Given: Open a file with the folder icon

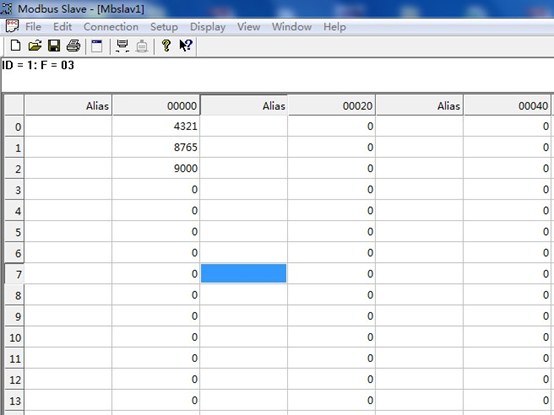Looking at the screenshot, I should pyautogui.click(x=35, y=46).
